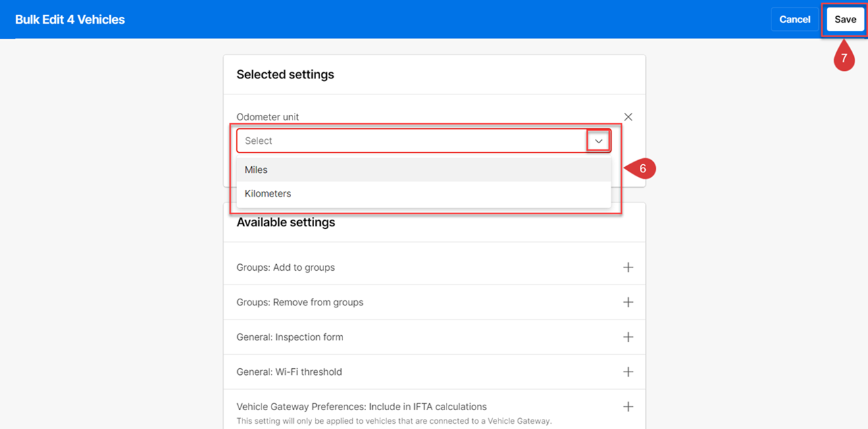This screenshot has width=868, height=429.
Task: Cancel the bulk edit
Action: (x=794, y=20)
